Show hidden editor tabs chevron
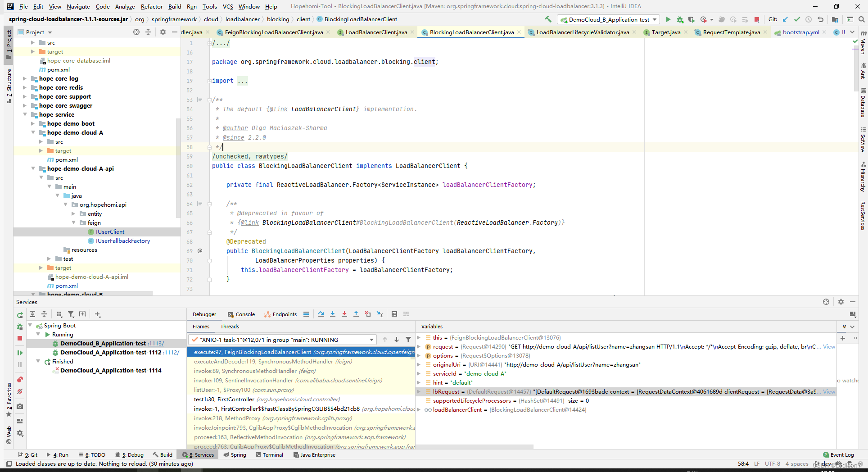The image size is (868, 472). [x=852, y=32]
